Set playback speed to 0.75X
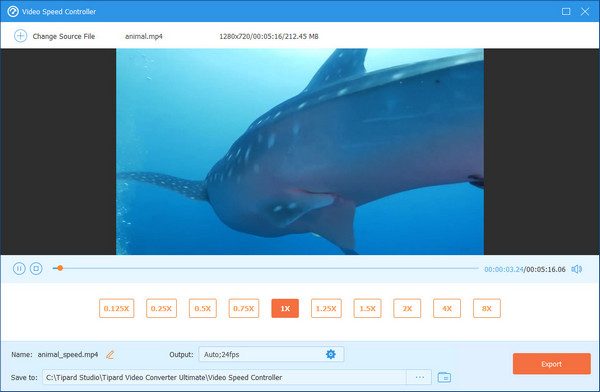Viewport: 600px width, 392px height. (244, 308)
